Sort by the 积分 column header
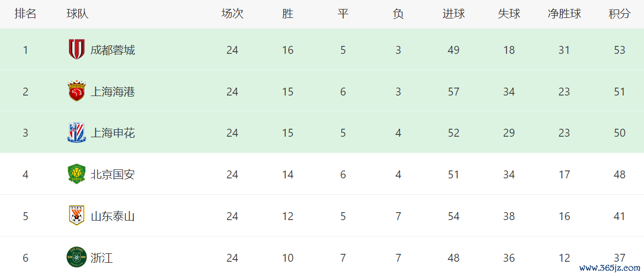 tap(620, 14)
